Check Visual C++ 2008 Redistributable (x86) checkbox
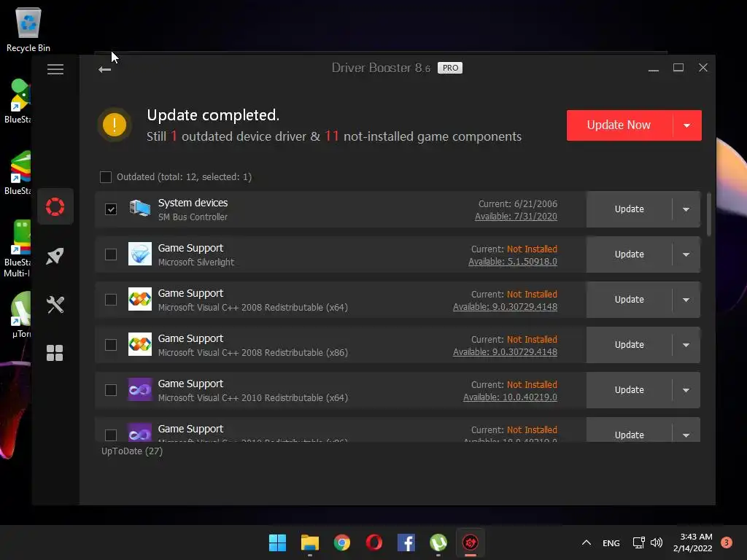This screenshot has height=560, width=747. click(111, 345)
